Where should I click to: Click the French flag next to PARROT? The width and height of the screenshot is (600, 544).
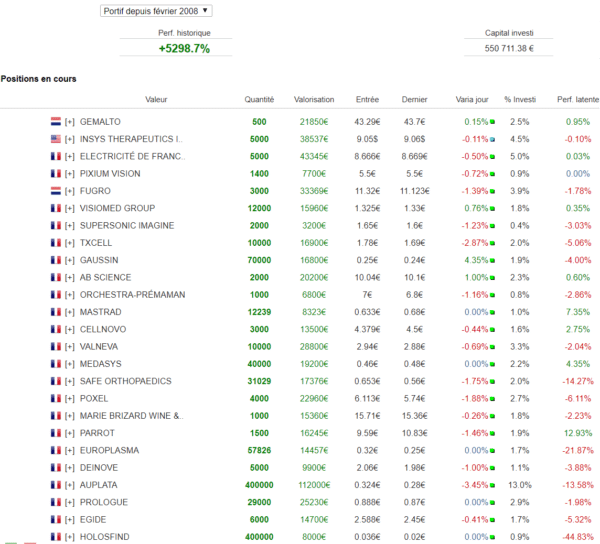pyautogui.click(x=56, y=433)
